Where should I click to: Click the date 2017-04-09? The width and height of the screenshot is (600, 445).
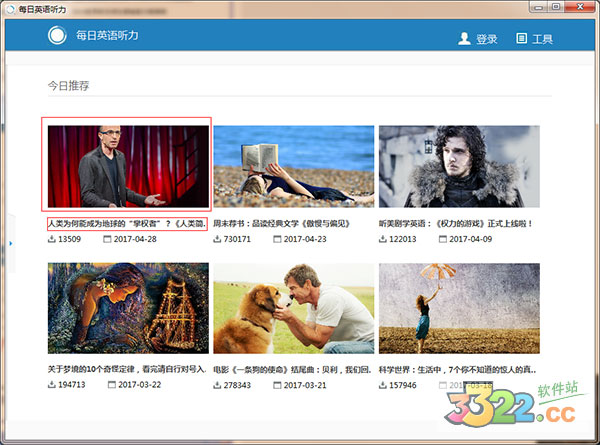click(471, 239)
